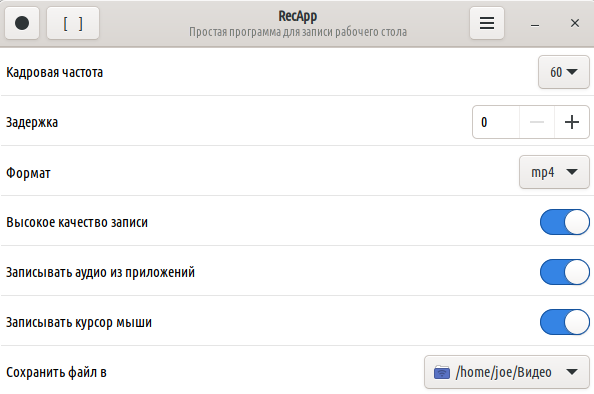
Task: Decrease the delay with the minus button
Action: point(537,122)
